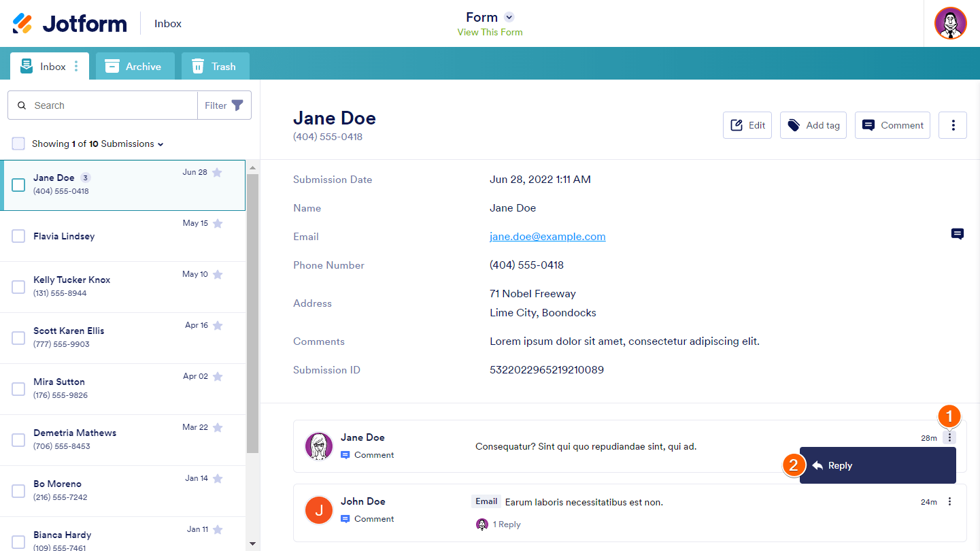Click the Edit button

(x=747, y=125)
